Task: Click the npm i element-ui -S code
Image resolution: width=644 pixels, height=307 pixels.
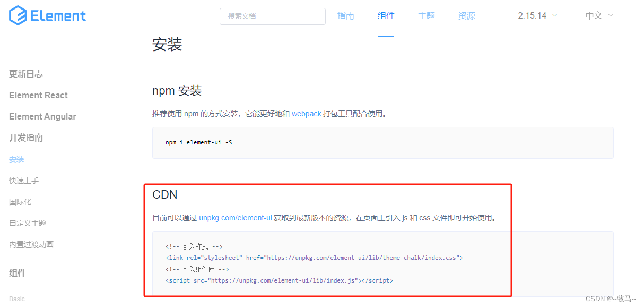Action: pos(198,142)
